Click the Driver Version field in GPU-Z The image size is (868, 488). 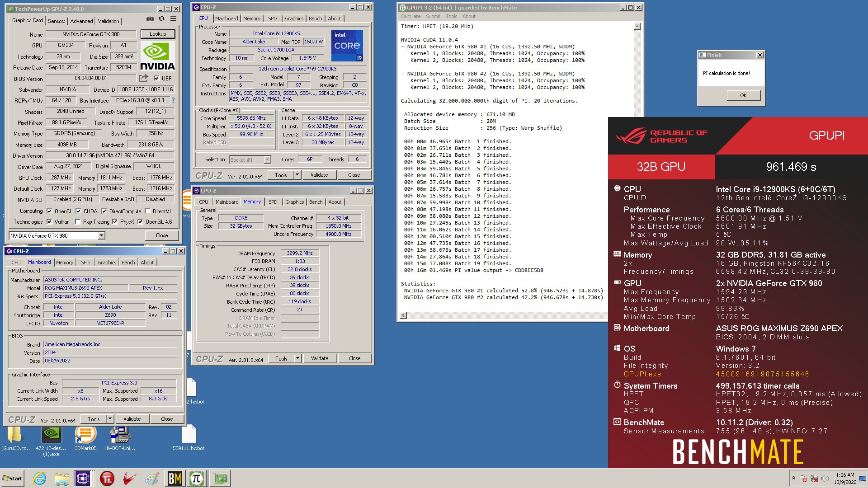[x=110, y=155]
